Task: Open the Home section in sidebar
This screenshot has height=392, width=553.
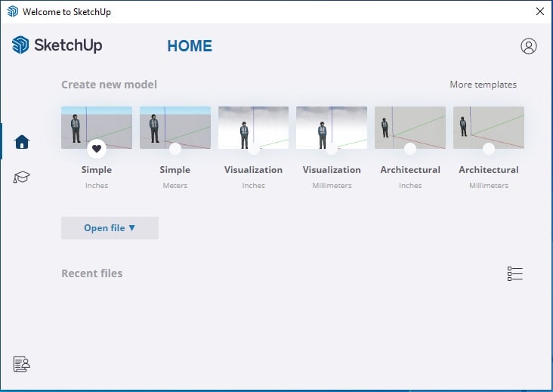Action: pos(22,142)
